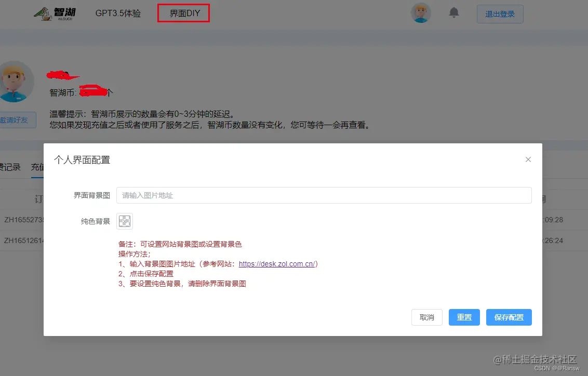Viewport: 588px width, 376px height.
Task: Open the notification bell
Action: point(453,14)
